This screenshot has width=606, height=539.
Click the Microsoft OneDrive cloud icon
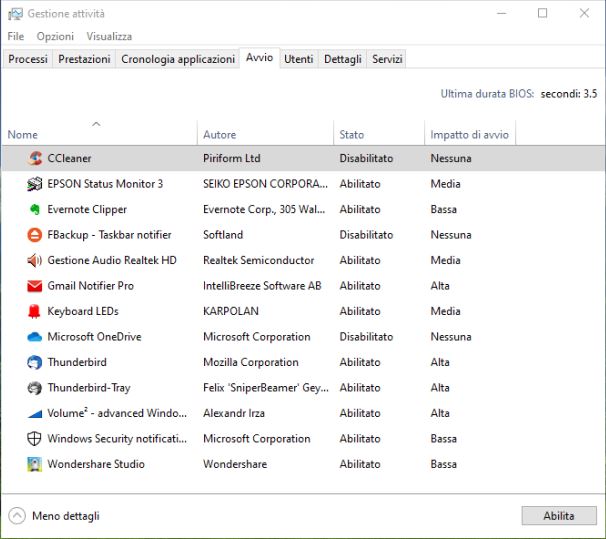[x=34, y=337]
